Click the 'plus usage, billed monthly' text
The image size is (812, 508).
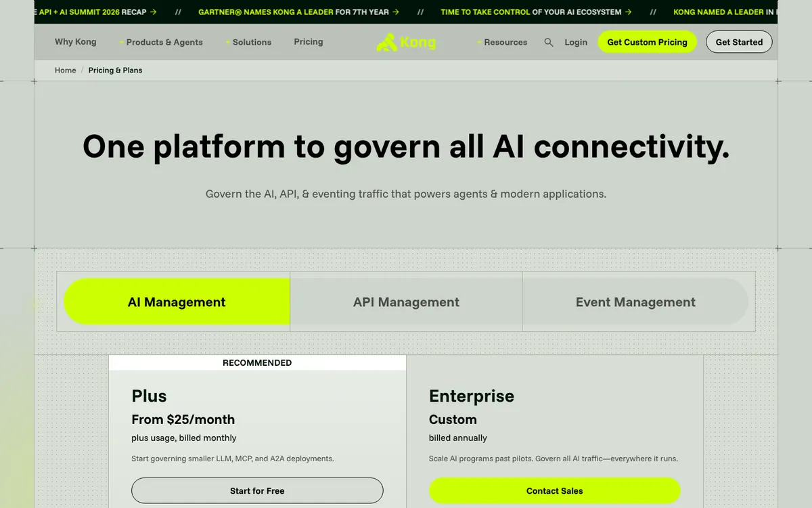tap(184, 438)
